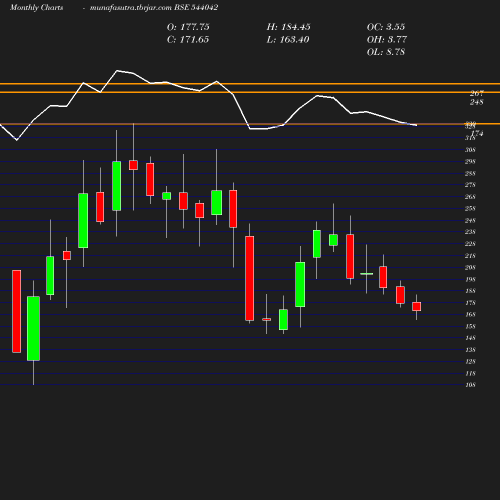
Task: Click the price axis label '198'
Action: coord(470,279)
